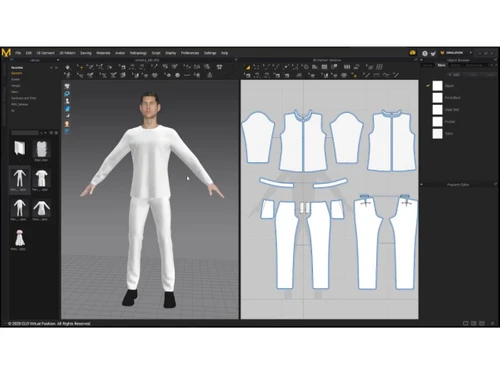
Task: Select the pink dress garment thumbnail
Action: 19,237
